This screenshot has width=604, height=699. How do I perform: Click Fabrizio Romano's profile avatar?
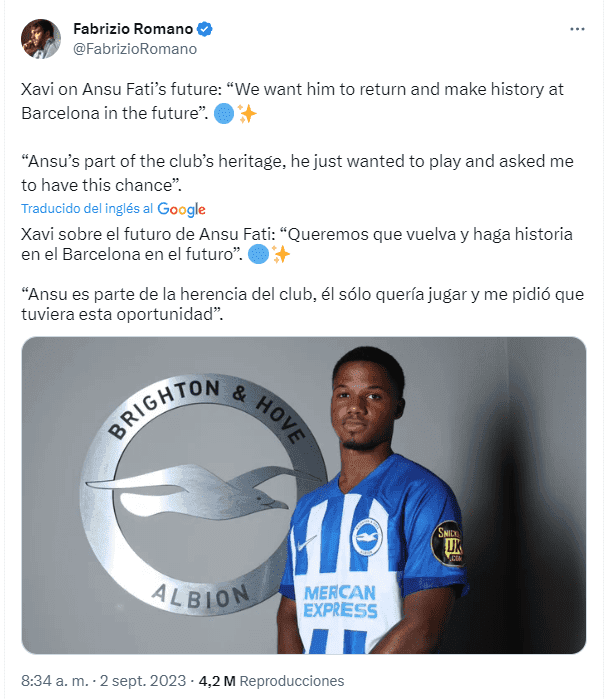[x=39, y=38]
